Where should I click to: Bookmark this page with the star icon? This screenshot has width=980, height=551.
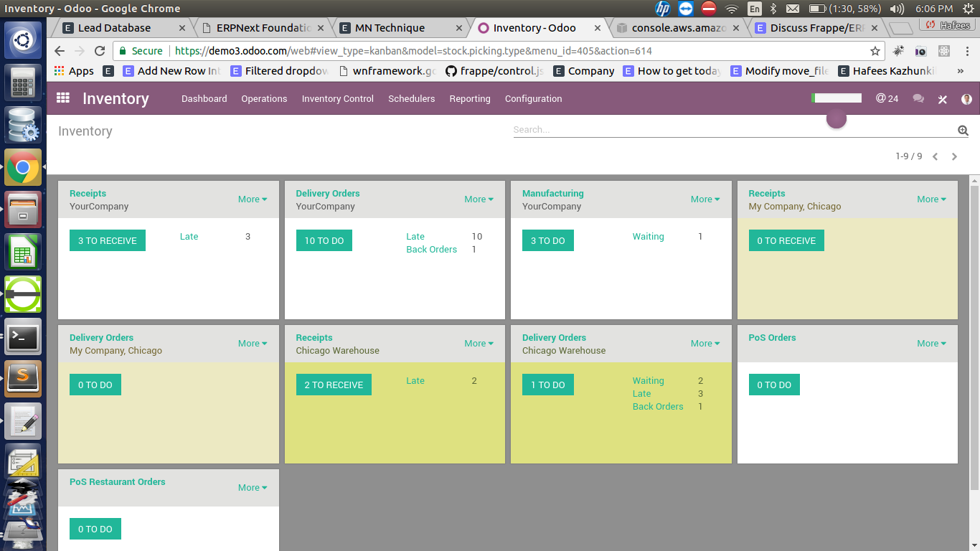click(x=875, y=51)
